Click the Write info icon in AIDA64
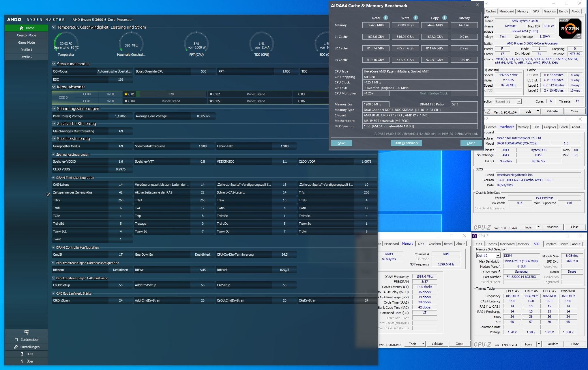The width and height of the screenshot is (588, 370). pos(416,18)
